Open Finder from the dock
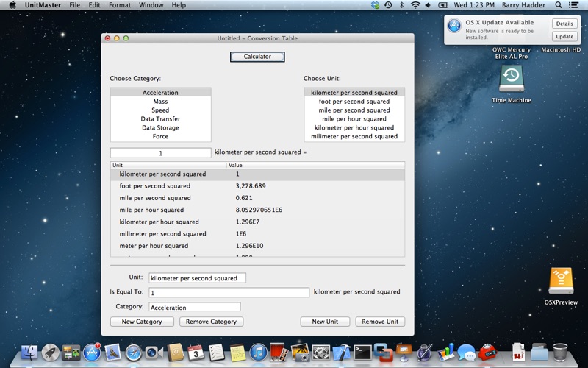Screen dimensions: 588x368 [x=29, y=353]
